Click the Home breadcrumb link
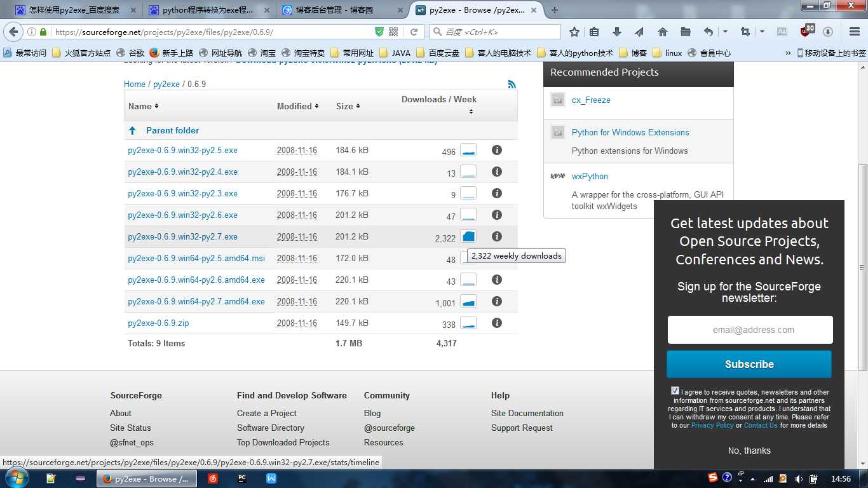868x488 pixels. [135, 84]
